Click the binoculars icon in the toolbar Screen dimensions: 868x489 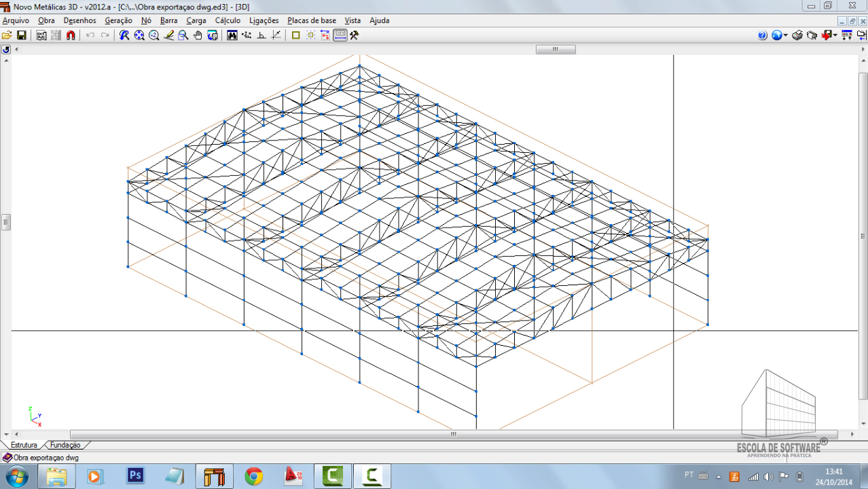pyautogui.click(x=232, y=35)
